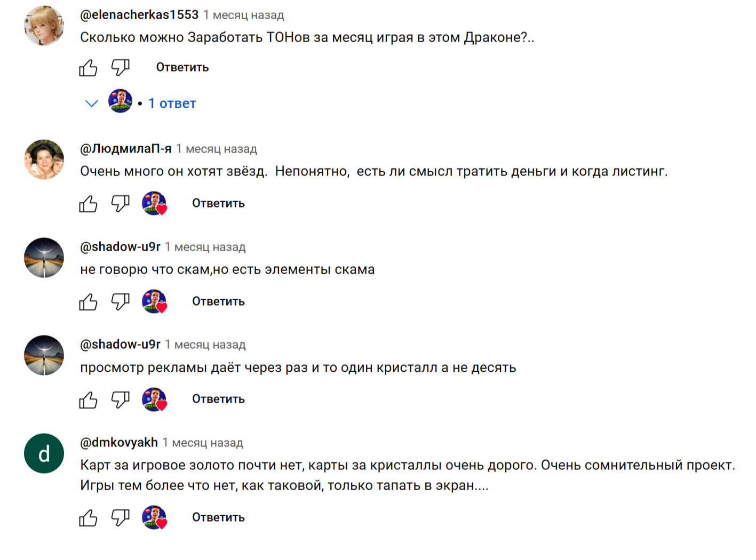Reply to @elenacherkas1553 with 'Ответить'
The height and width of the screenshot is (560, 756).
(182, 68)
